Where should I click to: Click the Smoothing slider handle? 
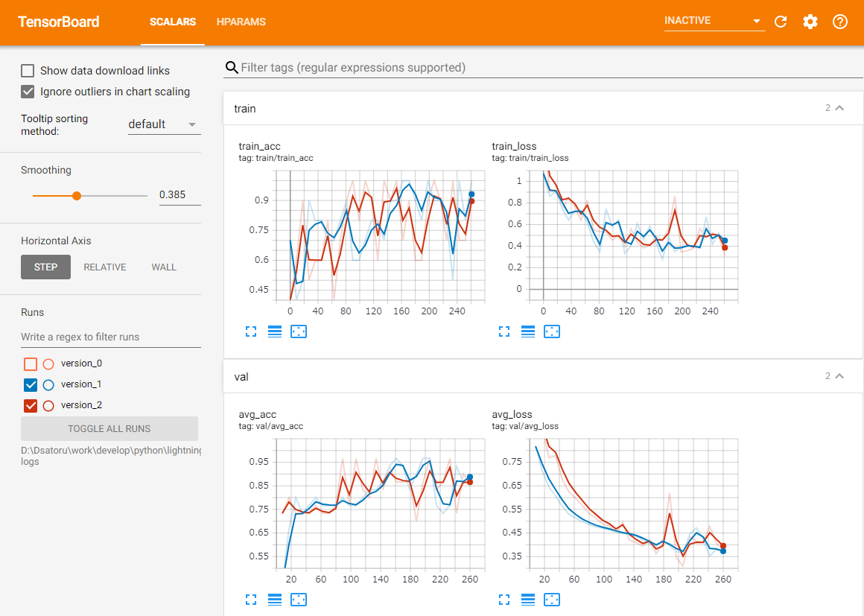(x=77, y=196)
